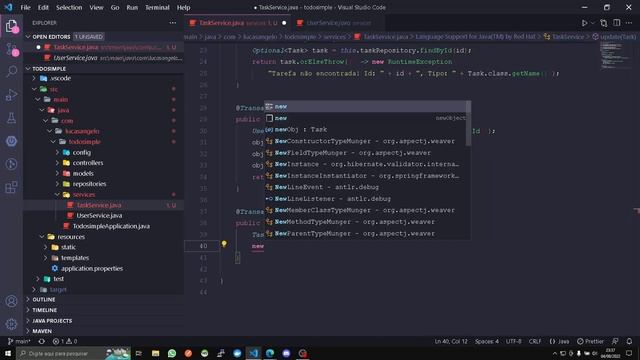Open the View menu
The height and width of the screenshot is (360, 640).
(96, 7)
